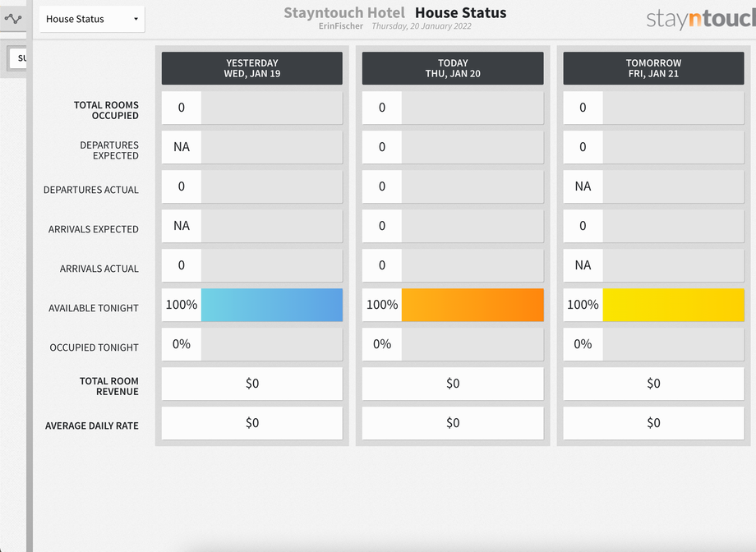Click the Tomorrow Fri, Jan 21 header
This screenshot has width=756, height=552.
point(654,68)
